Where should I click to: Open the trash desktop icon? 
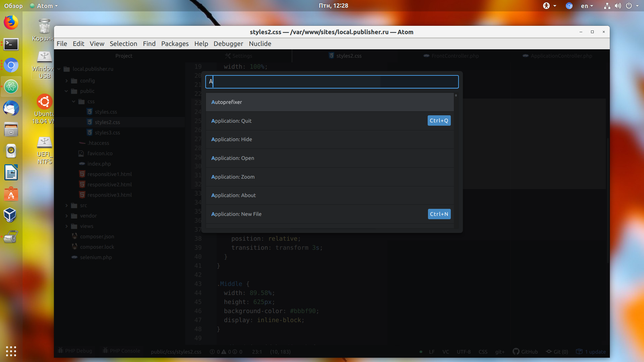pos(44,29)
